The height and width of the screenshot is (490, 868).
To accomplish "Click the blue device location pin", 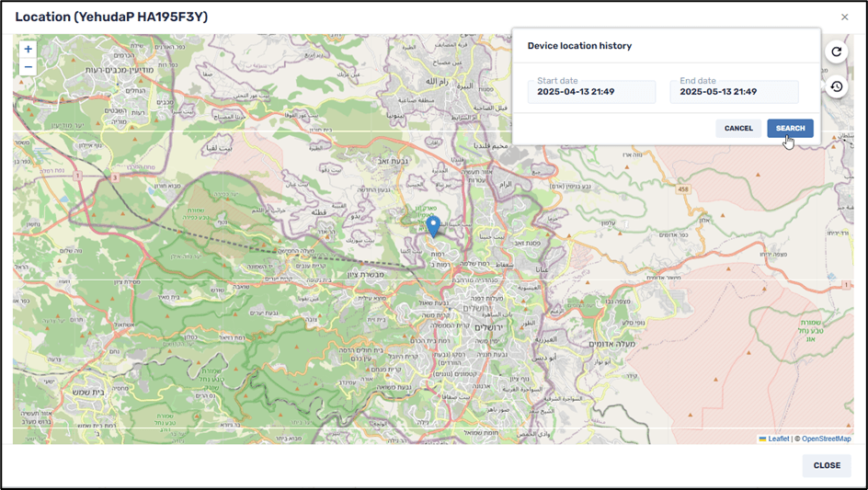I will coord(433,226).
